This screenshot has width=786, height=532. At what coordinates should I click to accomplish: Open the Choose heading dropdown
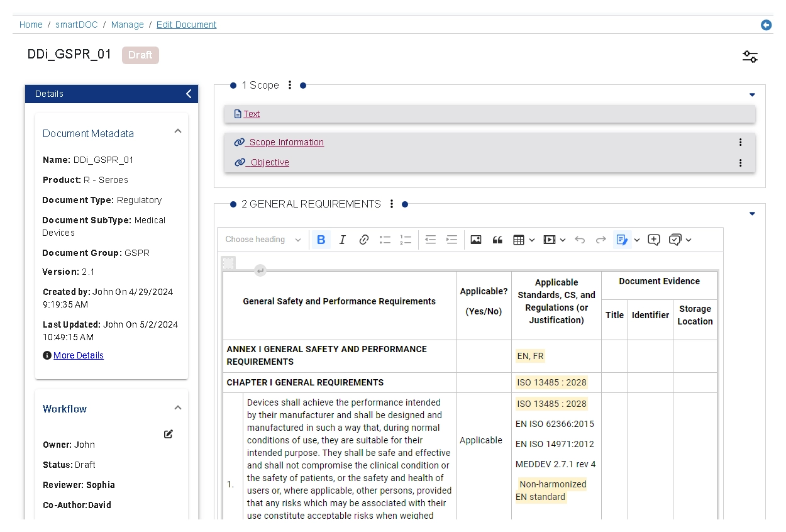click(x=263, y=240)
